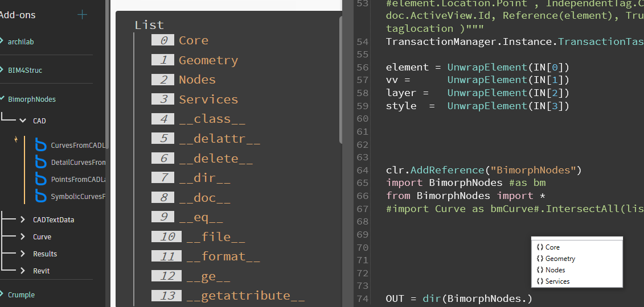Click the CurvesFromCADL node label
Image resolution: width=644 pixels, height=307 pixels.
78,145
